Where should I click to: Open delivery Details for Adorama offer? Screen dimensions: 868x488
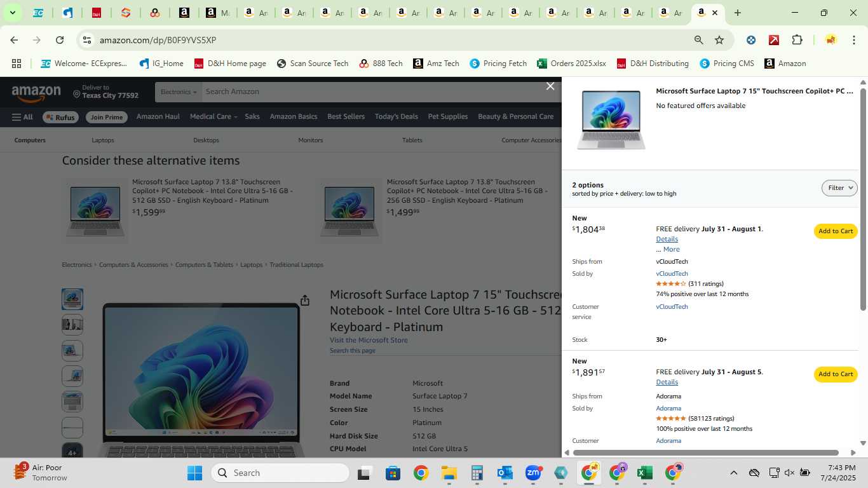[667, 382]
